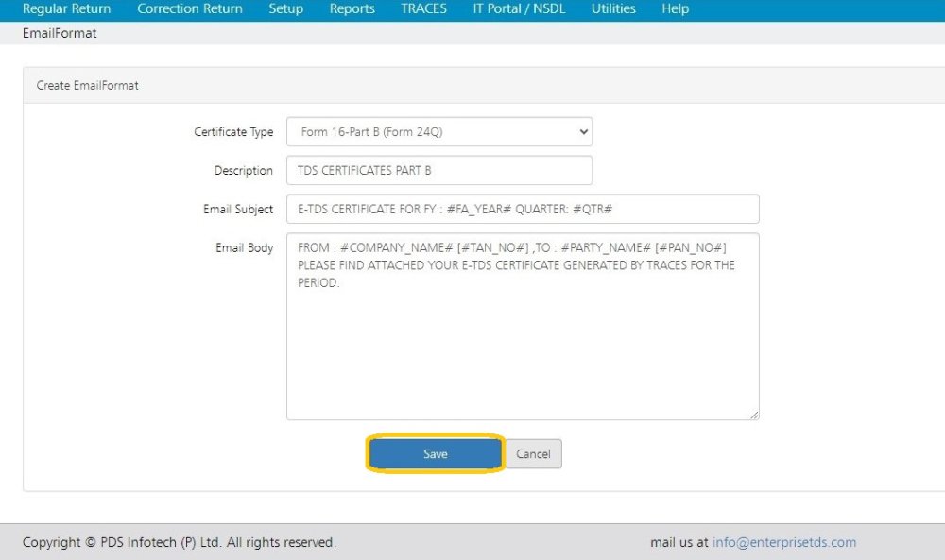Open the IT Portal / NSDL menu
This screenshot has height=560, width=945.
coord(519,8)
